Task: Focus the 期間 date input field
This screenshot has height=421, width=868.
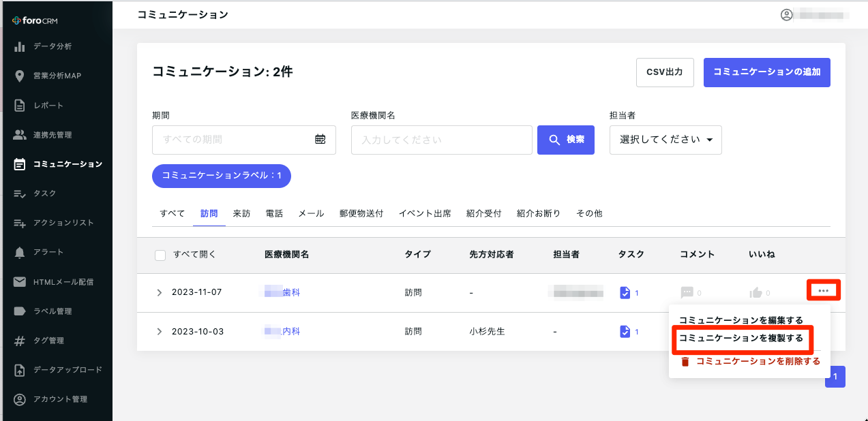Action: pyautogui.click(x=244, y=140)
